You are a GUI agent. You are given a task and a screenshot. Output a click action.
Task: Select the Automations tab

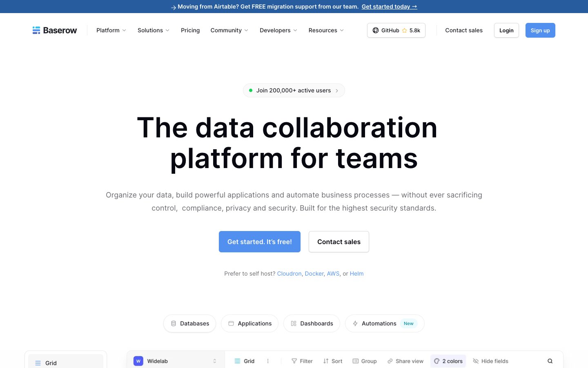tap(385, 323)
